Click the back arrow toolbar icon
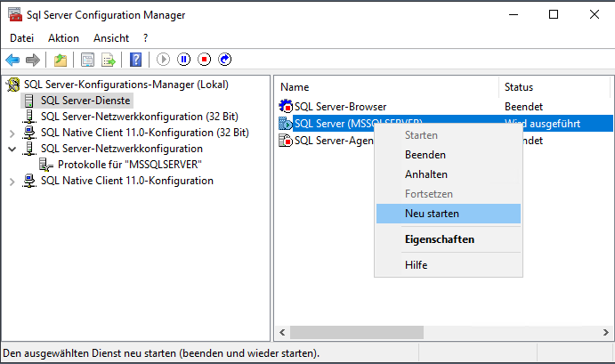 click(12, 60)
